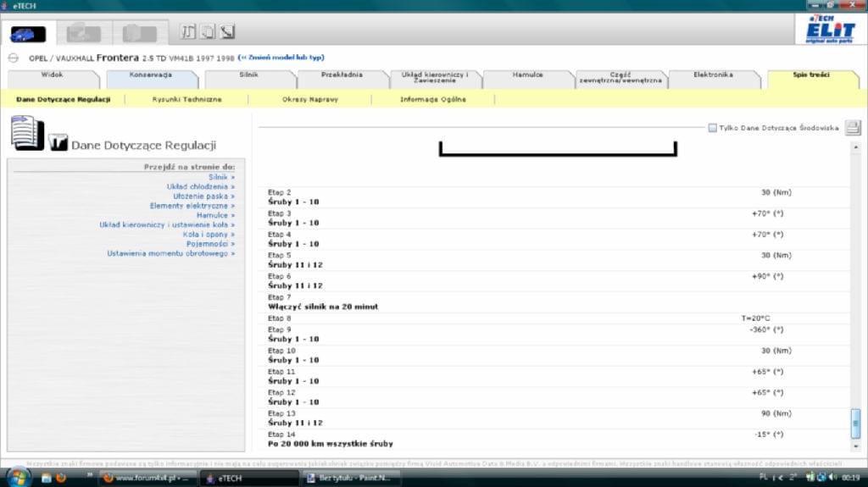
Task: Open the Elektronika tab
Action: pos(714,79)
